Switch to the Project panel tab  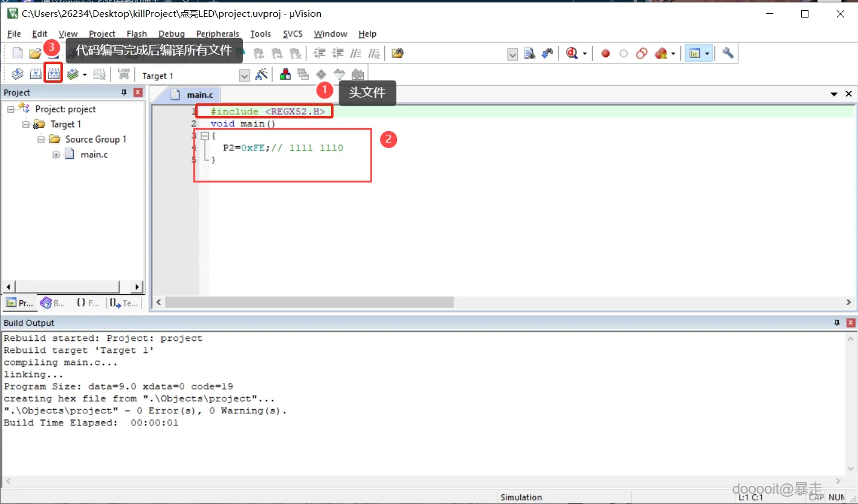click(19, 303)
